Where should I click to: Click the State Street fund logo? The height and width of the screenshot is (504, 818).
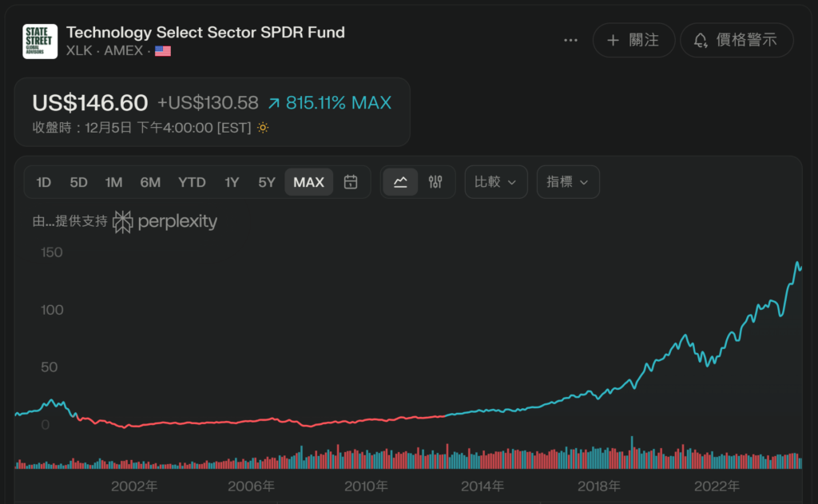click(x=40, y=41)
